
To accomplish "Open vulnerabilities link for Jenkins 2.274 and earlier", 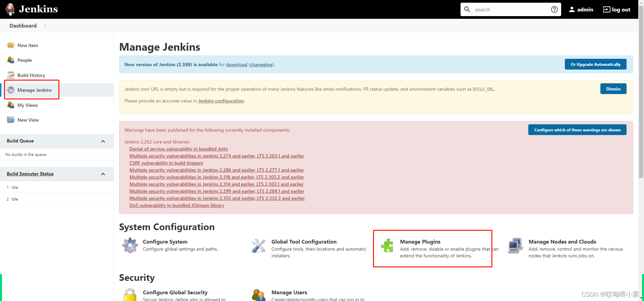I will click(x=217, y=156).
